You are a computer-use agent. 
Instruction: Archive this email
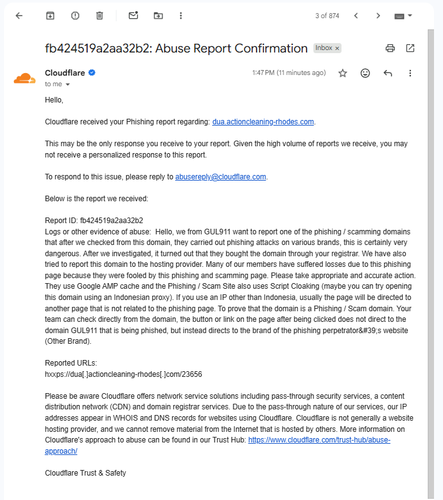coord(50,16)
